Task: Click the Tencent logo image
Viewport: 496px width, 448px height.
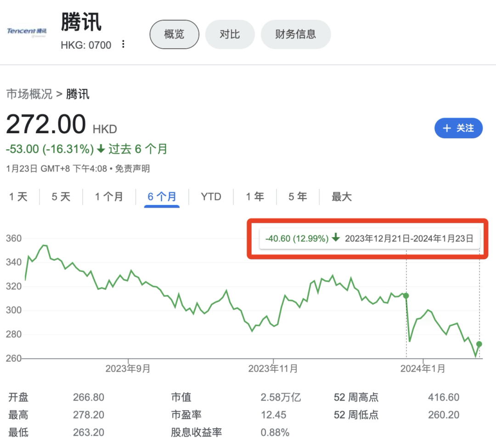Action: 27,31
